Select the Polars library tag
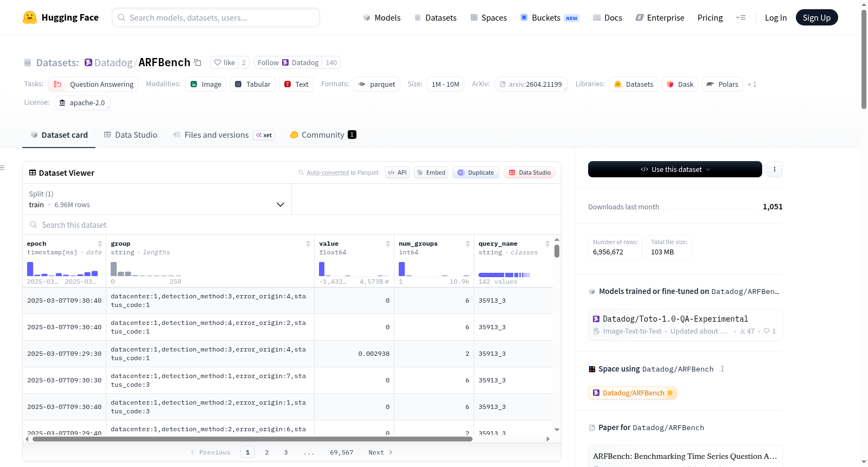Screen dimensions: 868x467 pyautogui.click(x=723, y=84)
